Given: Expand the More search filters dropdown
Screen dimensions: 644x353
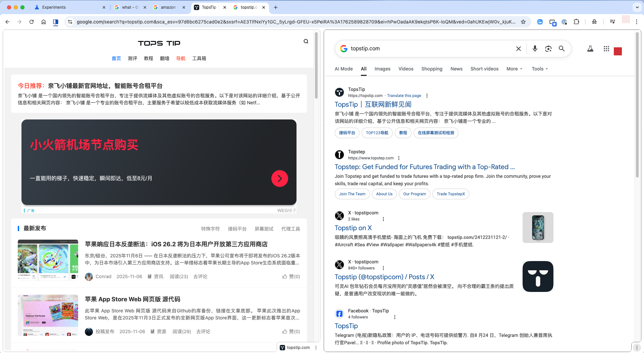Looking at the screenshot, I should (x=514, y=69).
